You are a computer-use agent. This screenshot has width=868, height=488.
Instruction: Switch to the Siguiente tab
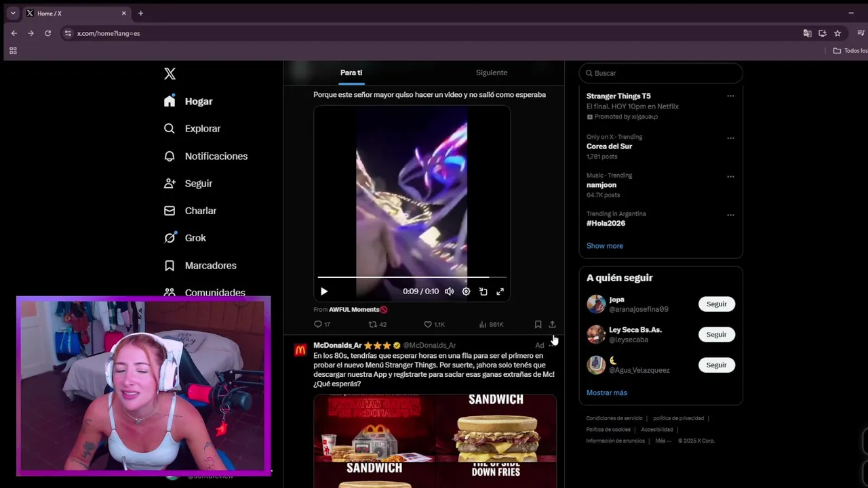(492, 73)
